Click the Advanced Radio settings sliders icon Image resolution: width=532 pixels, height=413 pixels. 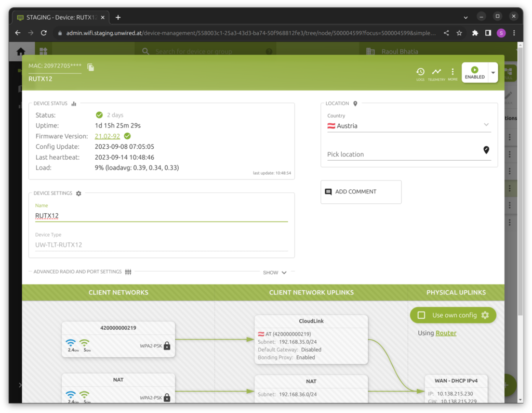128,272
